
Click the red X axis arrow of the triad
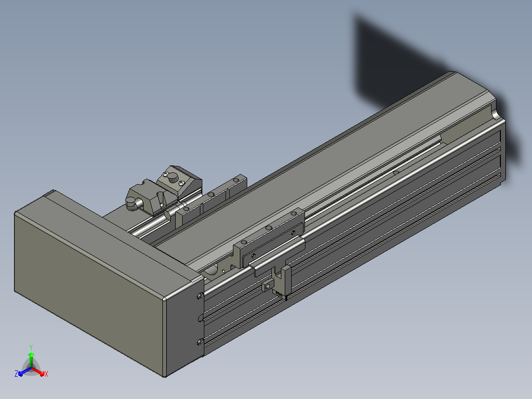click(x=38, y=371)
